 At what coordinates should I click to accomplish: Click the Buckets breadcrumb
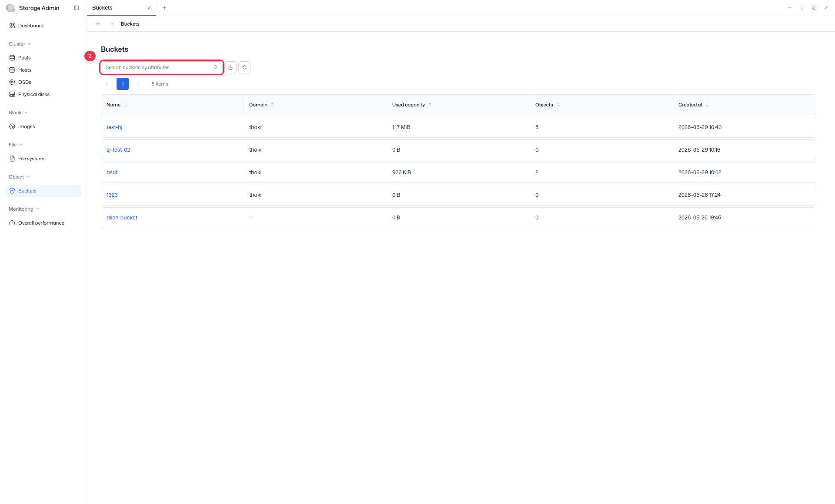click(x=130, y=24)
